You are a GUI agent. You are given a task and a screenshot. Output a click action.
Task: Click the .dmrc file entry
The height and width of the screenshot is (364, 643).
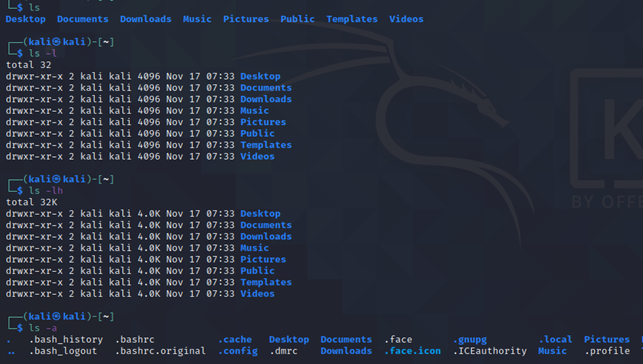pos(283,351)
